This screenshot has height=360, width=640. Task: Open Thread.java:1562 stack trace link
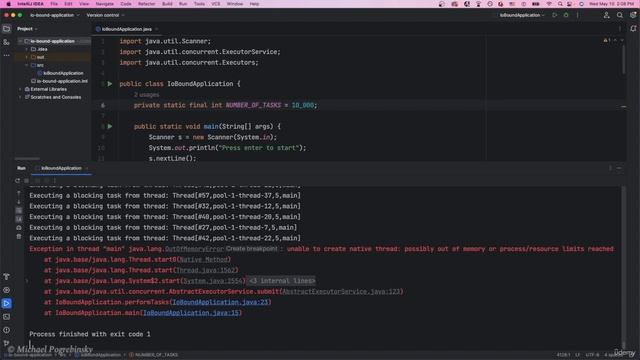click(206, 270)
